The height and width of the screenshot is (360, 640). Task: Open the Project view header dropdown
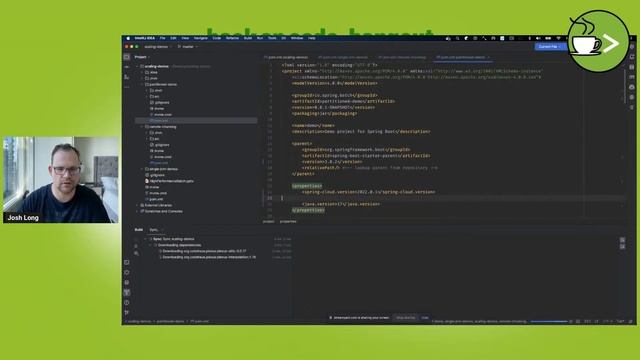pos(142,57)
